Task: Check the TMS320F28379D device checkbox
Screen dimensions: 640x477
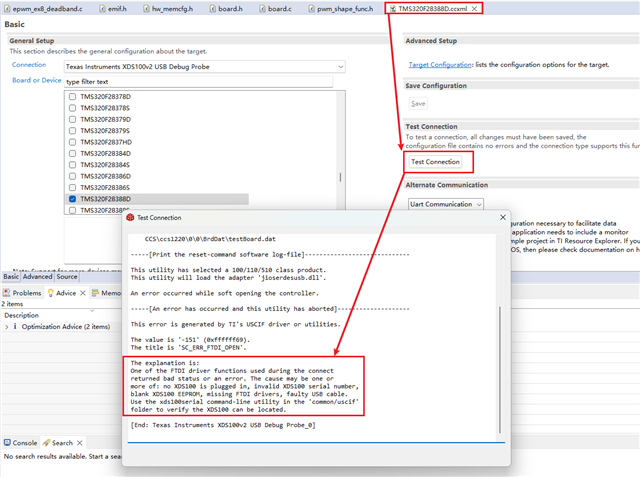Action: pyautogui.click(x=73, y=120)
